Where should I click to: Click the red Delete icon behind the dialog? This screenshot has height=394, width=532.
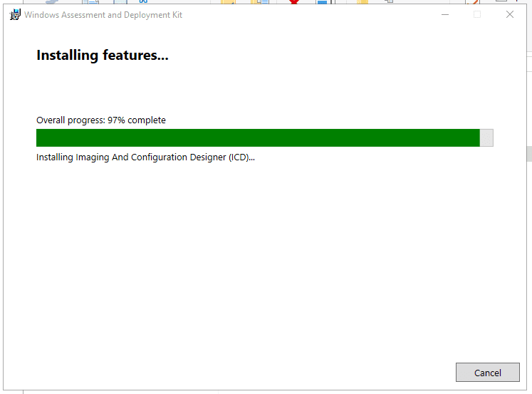(293, 2)
